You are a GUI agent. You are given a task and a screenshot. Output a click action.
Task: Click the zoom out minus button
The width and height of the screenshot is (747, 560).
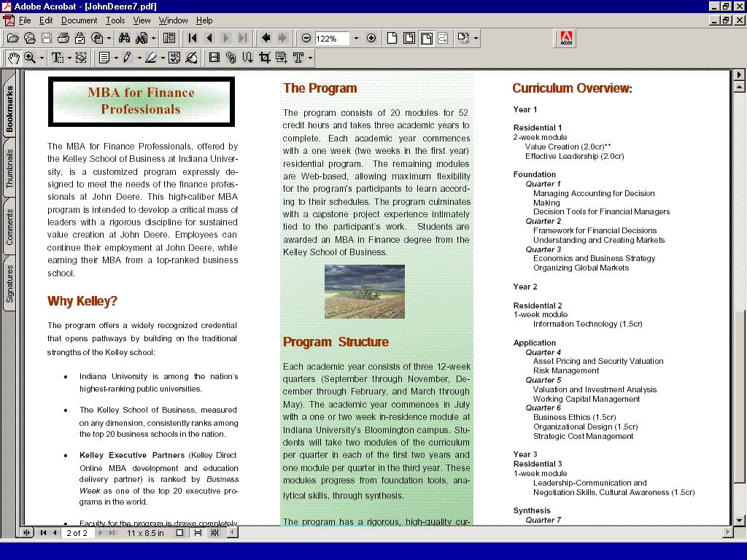pyautogui.click(x=306, y=38)
